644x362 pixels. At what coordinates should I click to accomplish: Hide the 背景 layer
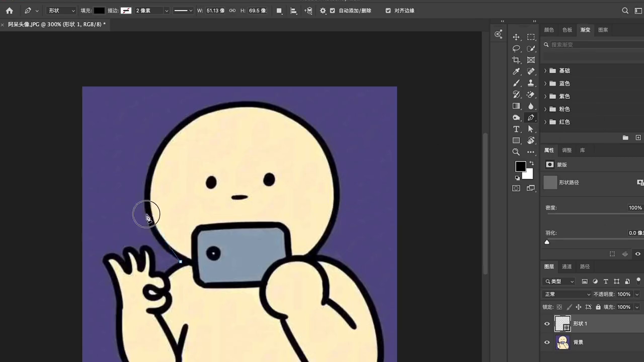pyautogui.click(x=547, y=342)
